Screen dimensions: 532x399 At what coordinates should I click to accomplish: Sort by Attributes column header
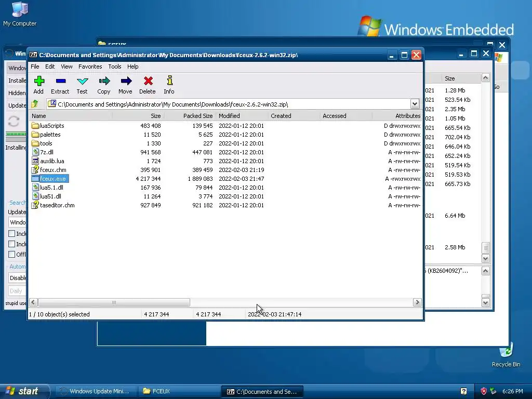pos(397,116)
